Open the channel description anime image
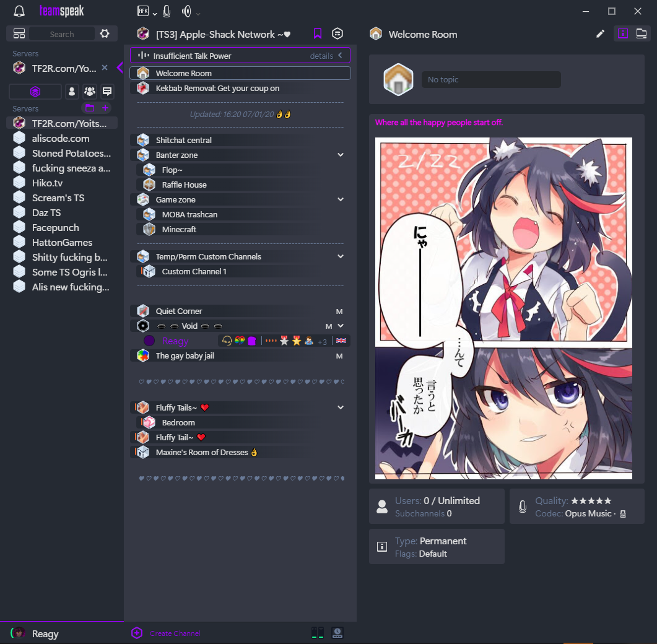 tap(503, 308)
